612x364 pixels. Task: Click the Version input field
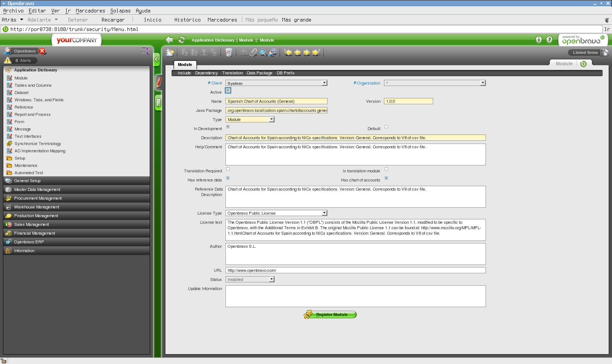(408, 101)
